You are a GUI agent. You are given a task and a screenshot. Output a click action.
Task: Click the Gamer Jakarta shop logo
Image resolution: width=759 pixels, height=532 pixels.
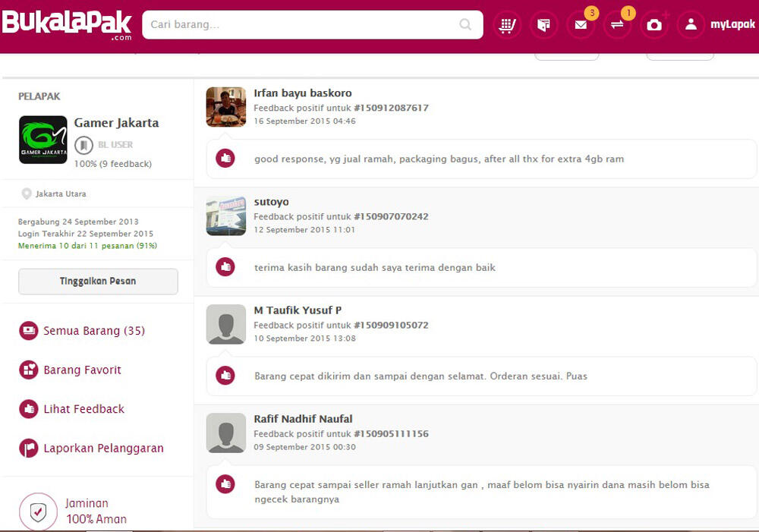(x=43, y=140)
